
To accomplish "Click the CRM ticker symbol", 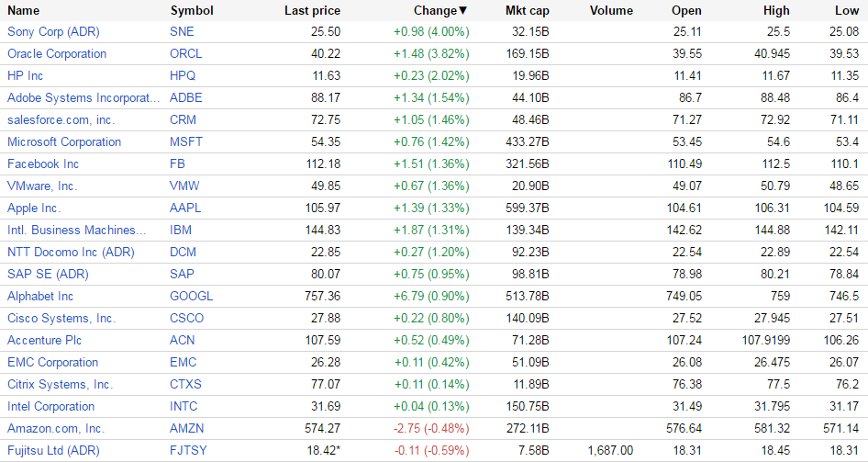I will pyautogui.click(x=183, y=119).
